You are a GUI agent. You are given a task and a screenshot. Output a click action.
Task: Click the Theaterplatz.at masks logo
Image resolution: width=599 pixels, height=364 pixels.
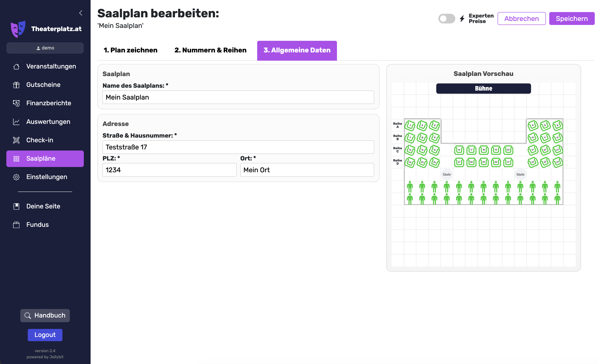click(x=18, y=29)
